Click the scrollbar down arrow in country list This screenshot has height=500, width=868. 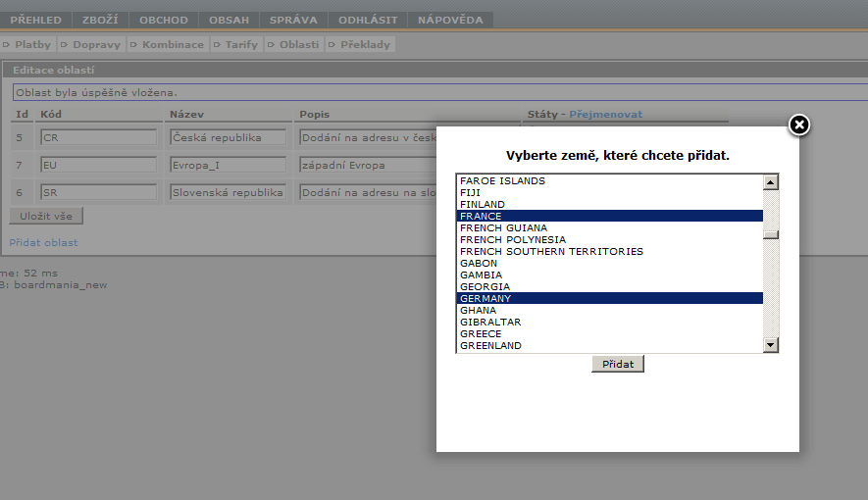point(771,345)
